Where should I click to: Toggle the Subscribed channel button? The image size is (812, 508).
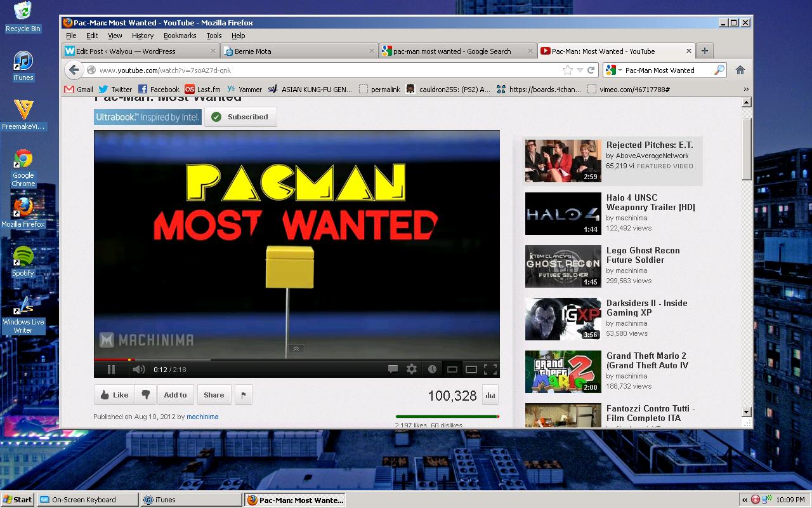[x=240, y=117]
